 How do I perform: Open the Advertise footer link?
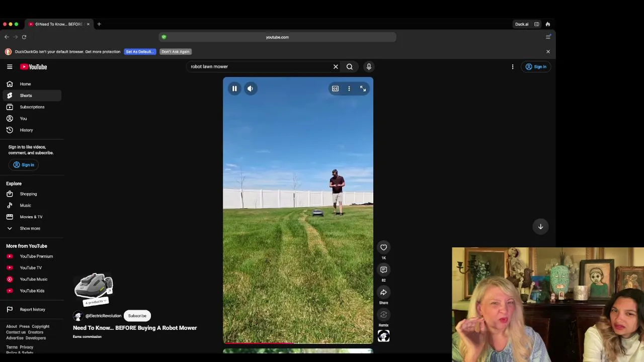click(15, 338)
